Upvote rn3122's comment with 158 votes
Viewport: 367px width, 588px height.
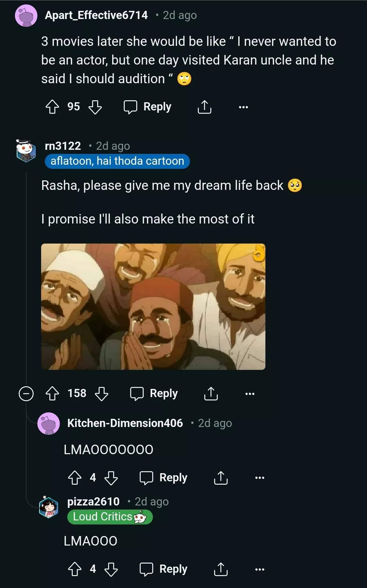click(x=52, y=393)
